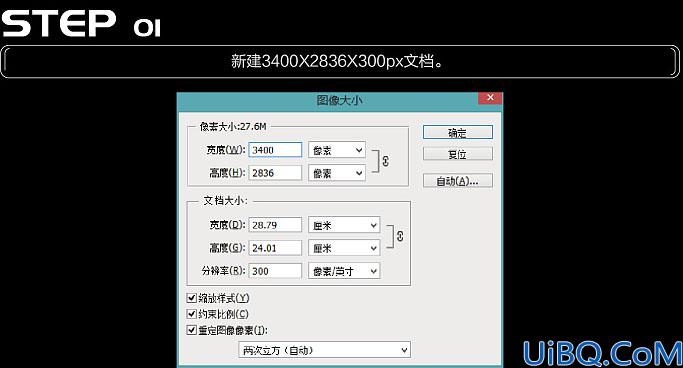Screen dimensions: 683x368
Task: Click the 确定 button
Action: (457, 132)
